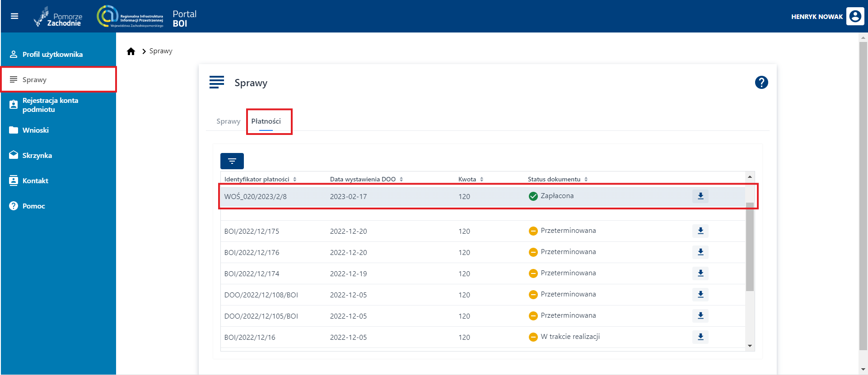Open the hamburger menu in header
Image resolution: width=868 pixels, height=375 pixels.
click(14, 16)
